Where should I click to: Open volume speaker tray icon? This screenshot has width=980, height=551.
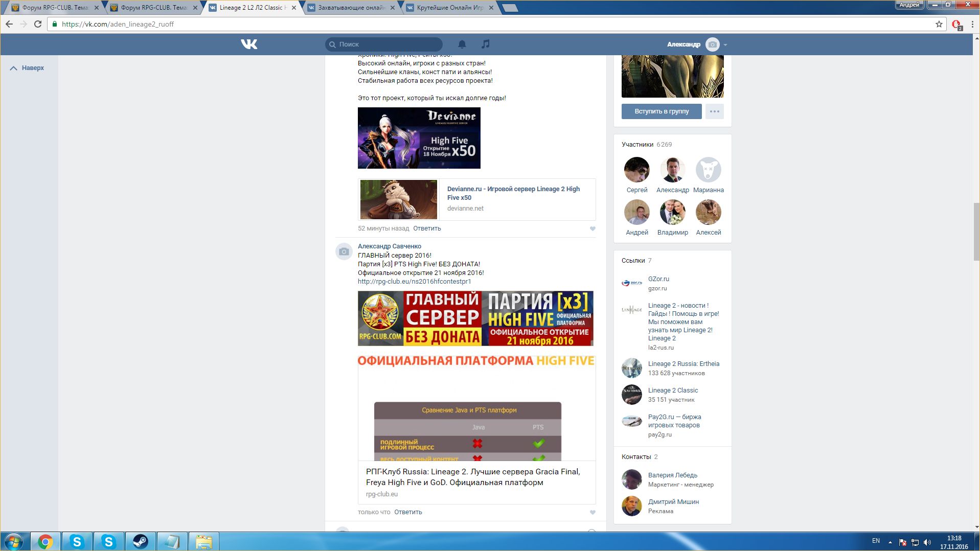927,542
